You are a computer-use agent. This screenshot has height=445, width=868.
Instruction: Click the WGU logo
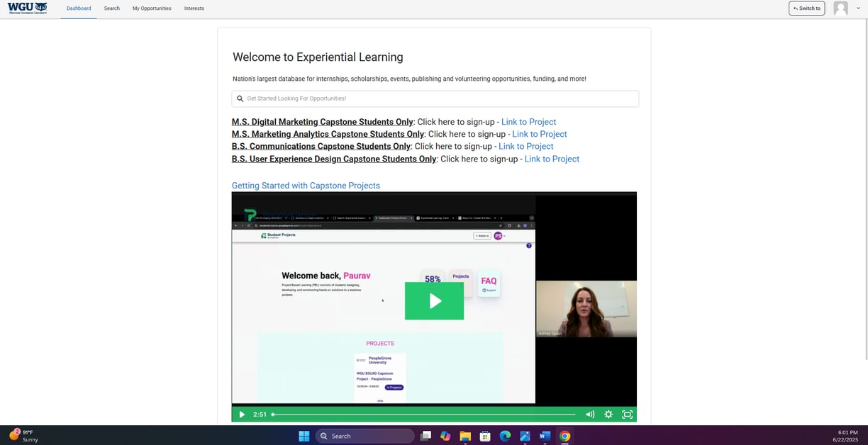(28, 8)
